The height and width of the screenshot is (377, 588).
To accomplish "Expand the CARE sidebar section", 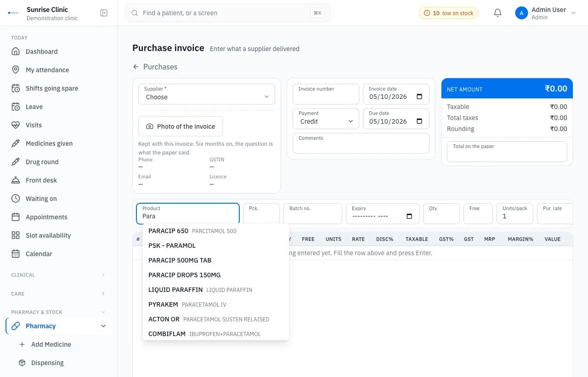I will tap(58, 294).
